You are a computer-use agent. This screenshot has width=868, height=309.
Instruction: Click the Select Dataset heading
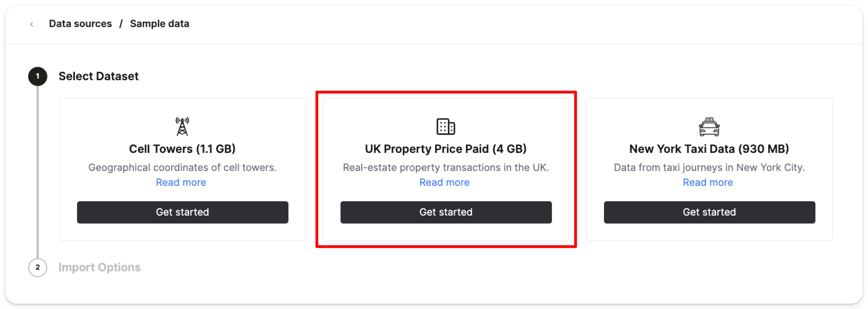pos(98,76)
